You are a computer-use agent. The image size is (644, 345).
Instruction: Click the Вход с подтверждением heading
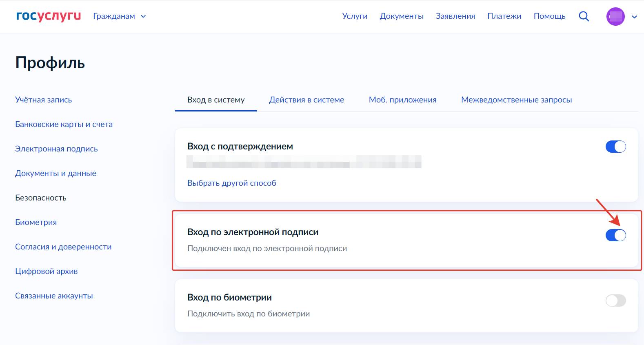(x=240, y=146)
